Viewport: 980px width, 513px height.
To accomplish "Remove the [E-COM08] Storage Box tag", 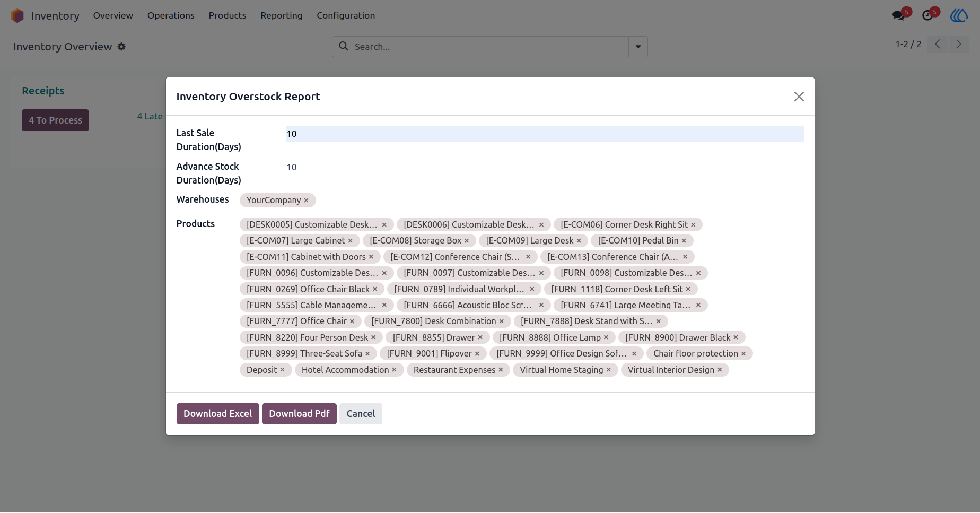I will pyautogui.click(x=467, y=241).
